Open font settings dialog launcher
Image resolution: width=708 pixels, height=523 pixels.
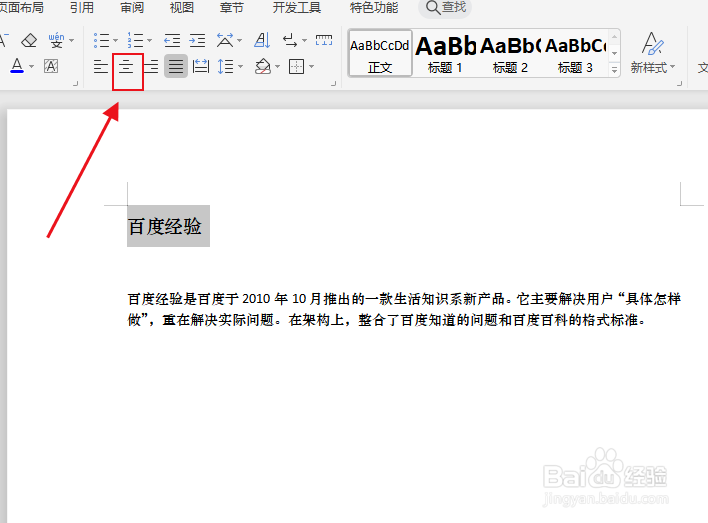(x=75, y=83)
